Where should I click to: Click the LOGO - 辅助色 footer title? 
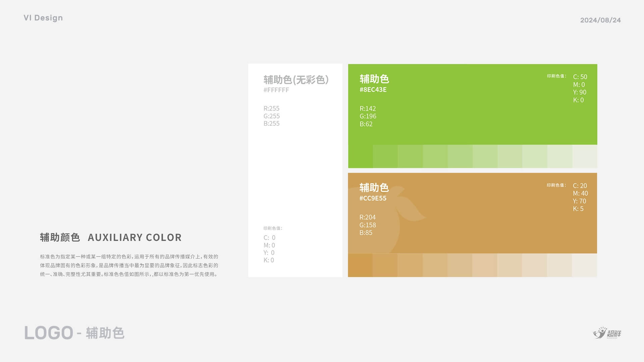(x=74, y=333)
